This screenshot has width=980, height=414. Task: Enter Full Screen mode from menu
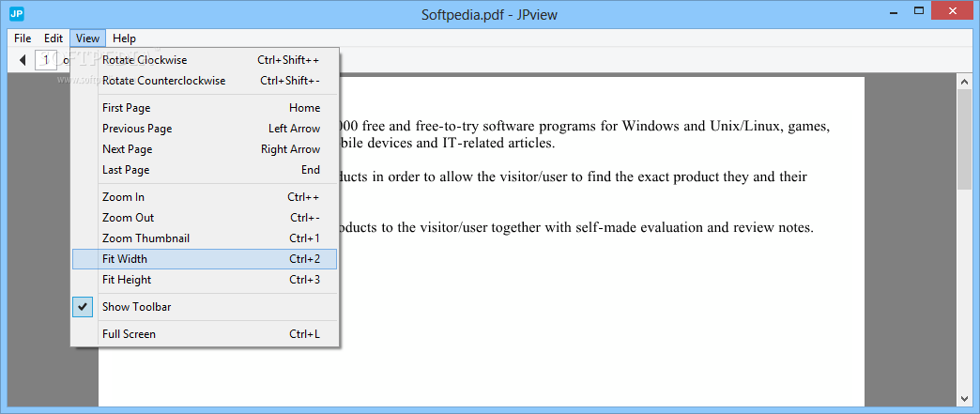pyautogui.click(x=205, y=334)
